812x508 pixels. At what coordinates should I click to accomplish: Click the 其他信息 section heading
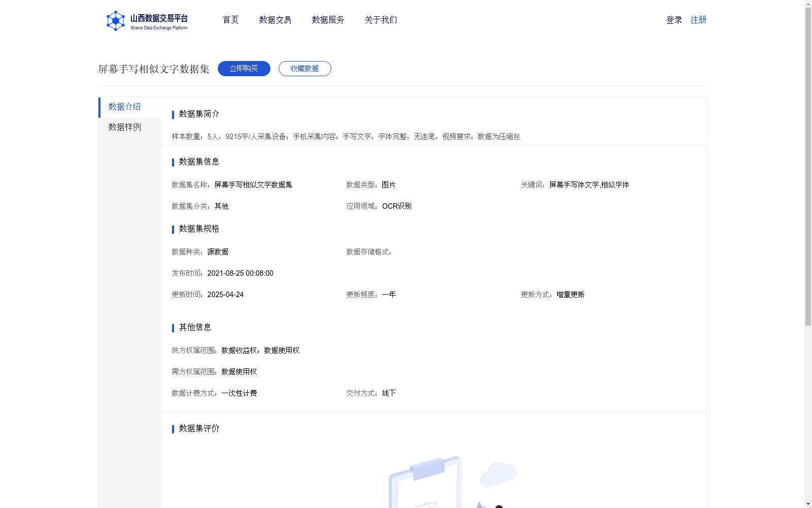pyautogui.click(x=195, y=327)
